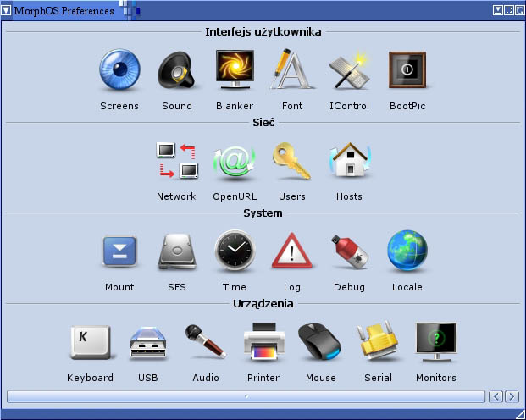526x420 pixels.
Task: Click the horizontal scrollbar bar
Action: click(246, 396)
